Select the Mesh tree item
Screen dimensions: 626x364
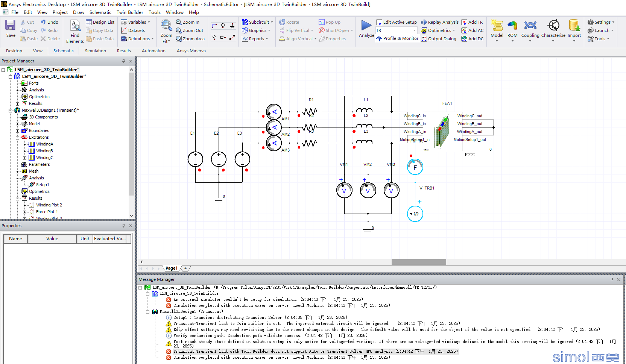pyautogui.click(x=33, y=171)
